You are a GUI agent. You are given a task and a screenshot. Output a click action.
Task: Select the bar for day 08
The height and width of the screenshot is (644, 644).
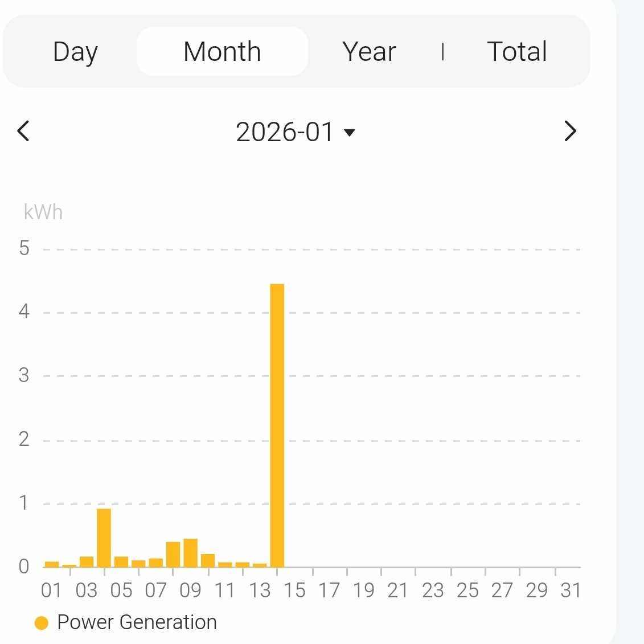coord(173,555)
